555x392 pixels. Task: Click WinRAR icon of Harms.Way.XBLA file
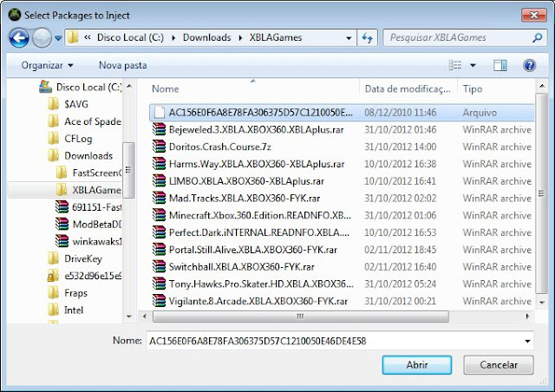160,164
